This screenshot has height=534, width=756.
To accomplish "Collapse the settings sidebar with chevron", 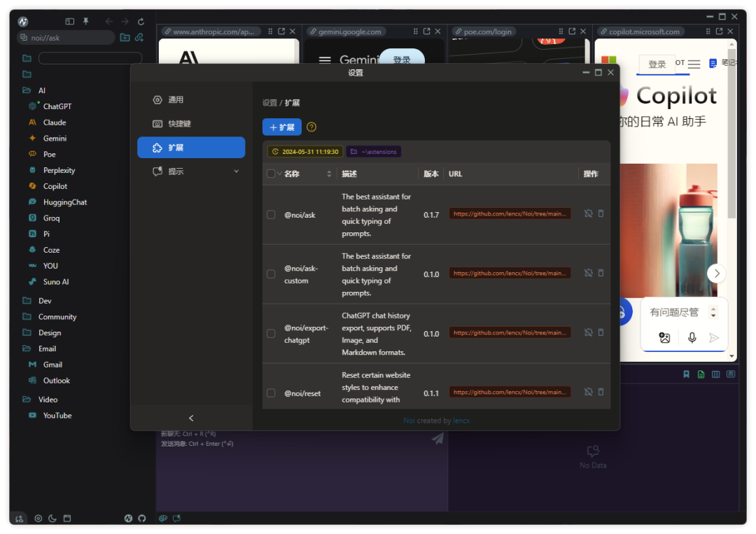I will [191, 419].
